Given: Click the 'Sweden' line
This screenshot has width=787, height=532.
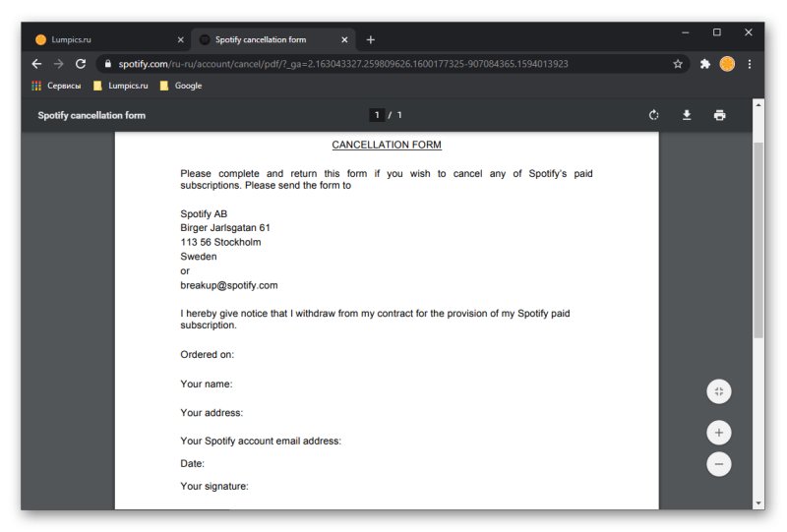Looking at the screenshot, I should point(199,257).
